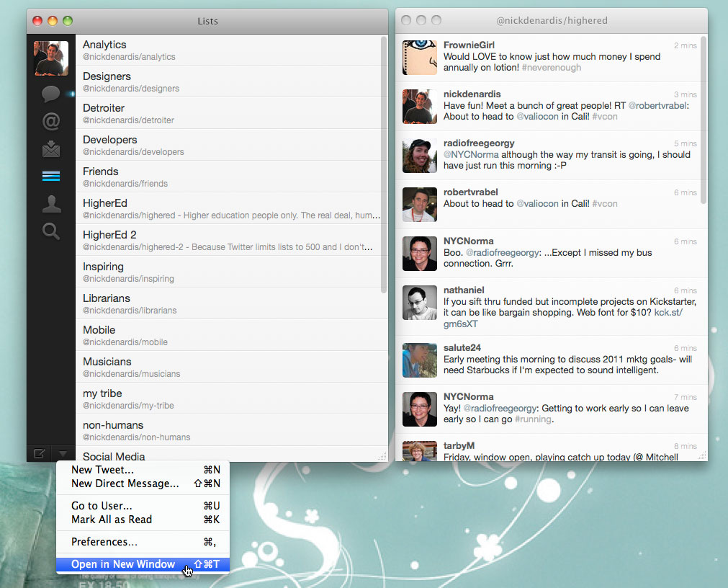
Task: Click the '2 mins' timestamp on FrownieGirl's tweet
Action: 686,45
